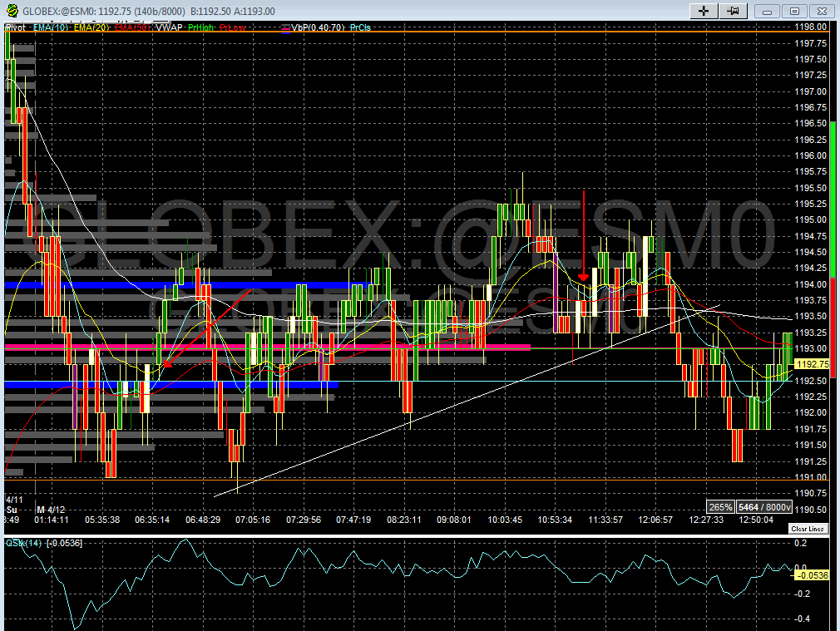This screenshot has width=840, height=631.
Task: Click the 08:23:11 time axis label
Action: point(404,520)
